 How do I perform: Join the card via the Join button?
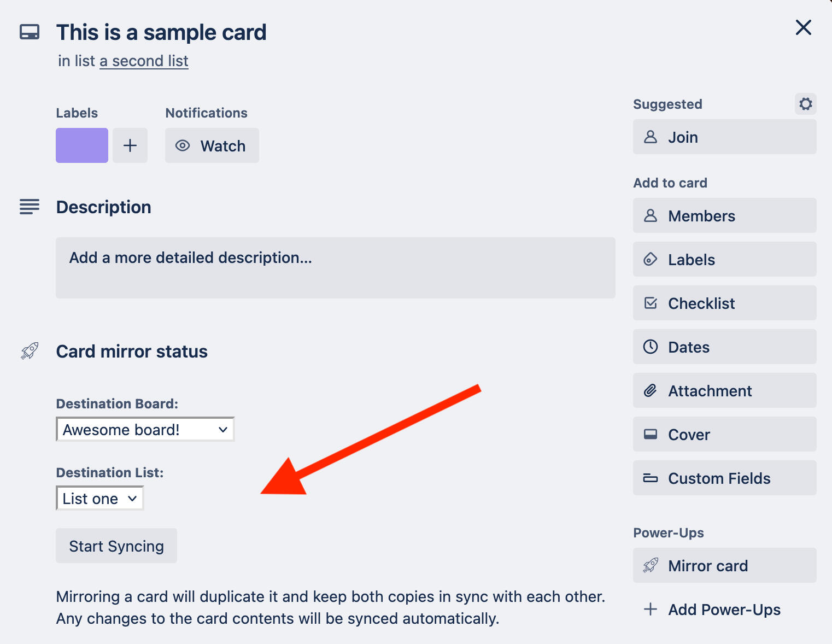pyautogui.click(x=725, y=137)
